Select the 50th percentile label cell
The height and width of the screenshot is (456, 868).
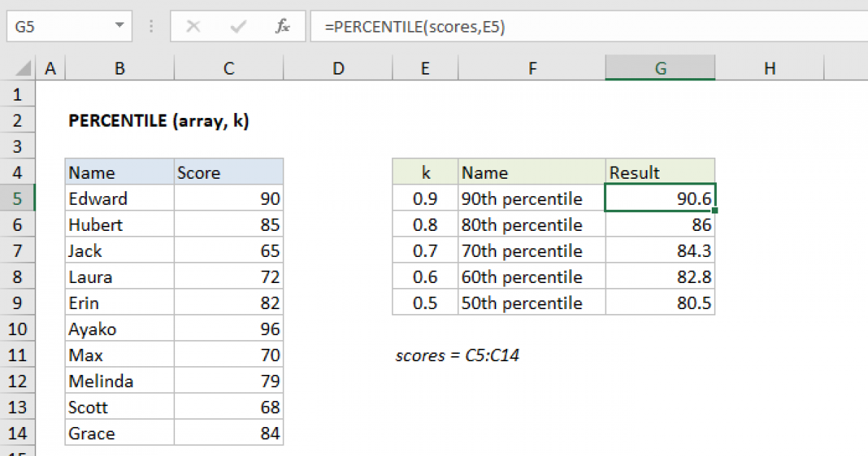532,303
